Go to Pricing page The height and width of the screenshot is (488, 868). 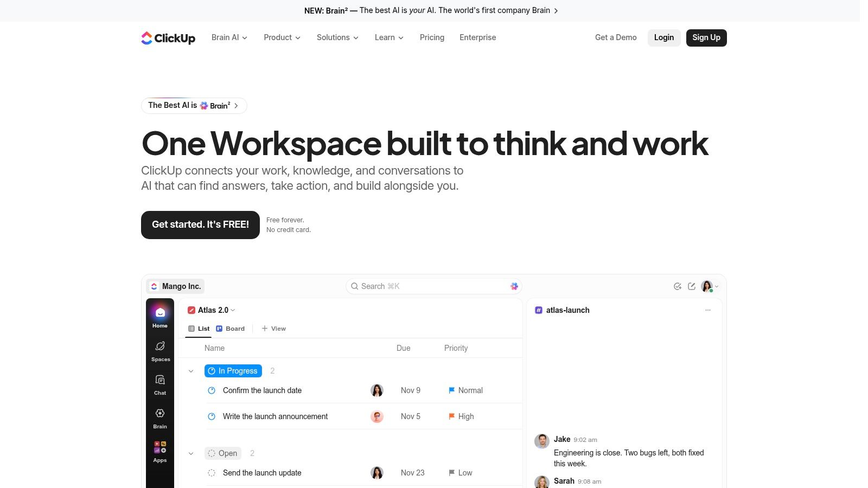pos(432,37)
